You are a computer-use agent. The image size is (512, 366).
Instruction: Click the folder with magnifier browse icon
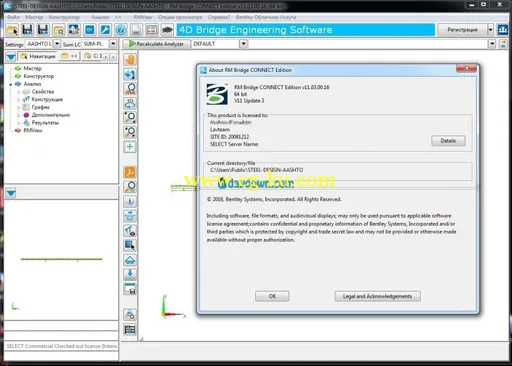click(x=59, y=30)
